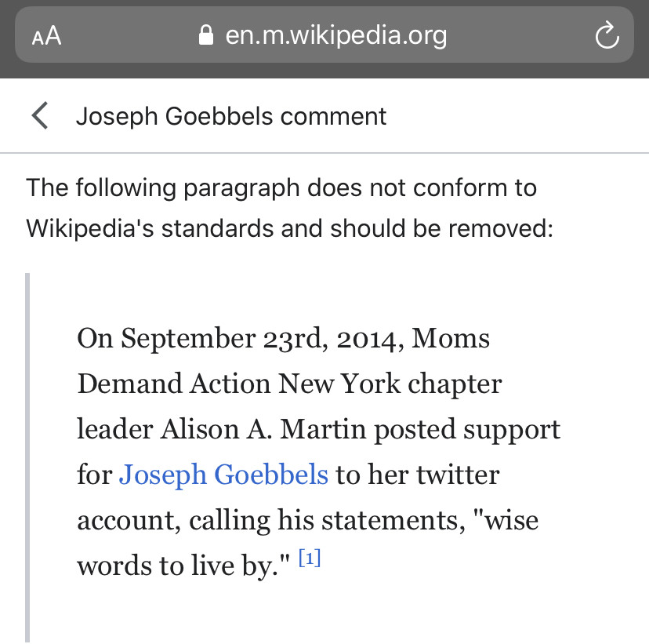Tap the words 'Wikipedia's standards' in intro

point(150,228)
